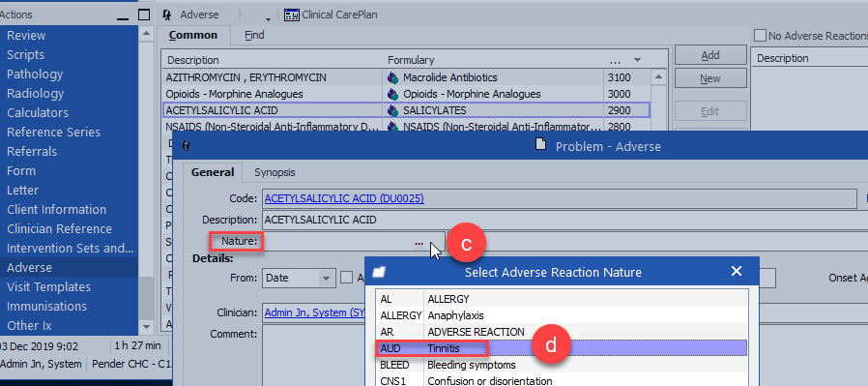Select the AUD Tinnitis row
Screen dimensions: 868x386
[x=562, y=348]
